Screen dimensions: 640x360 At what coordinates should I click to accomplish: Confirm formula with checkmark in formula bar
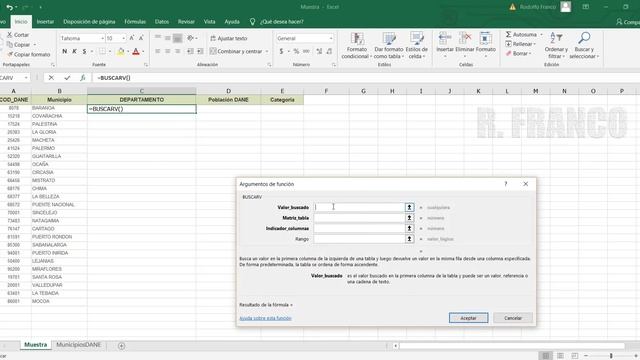coord(67,78)
